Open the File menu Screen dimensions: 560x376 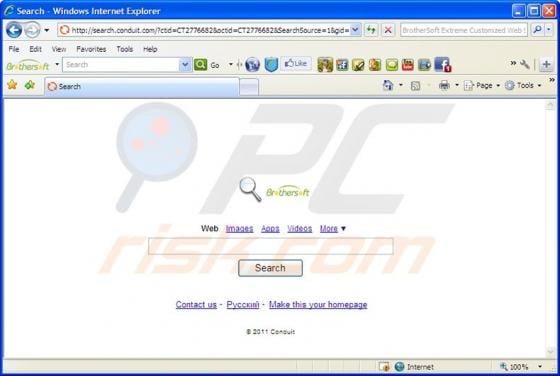(14, 49)
